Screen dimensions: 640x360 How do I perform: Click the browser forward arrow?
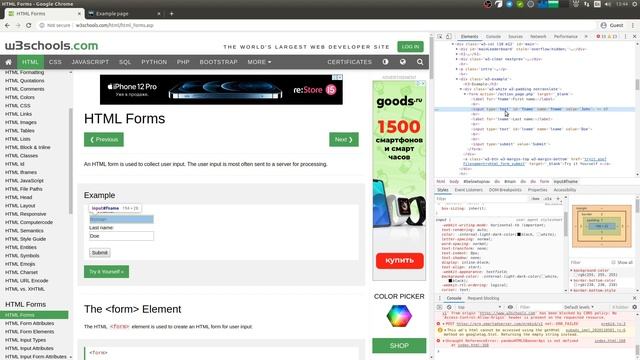tap(18, 25)
